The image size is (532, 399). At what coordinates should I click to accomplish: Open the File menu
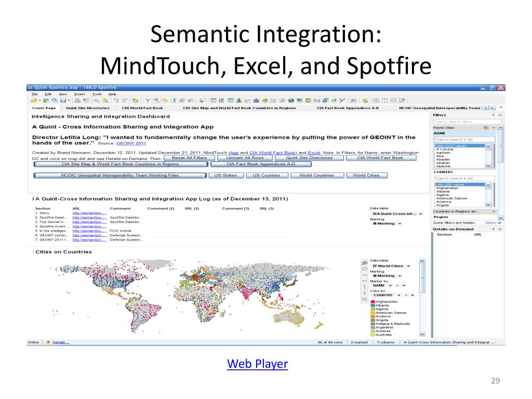[35, 94]
